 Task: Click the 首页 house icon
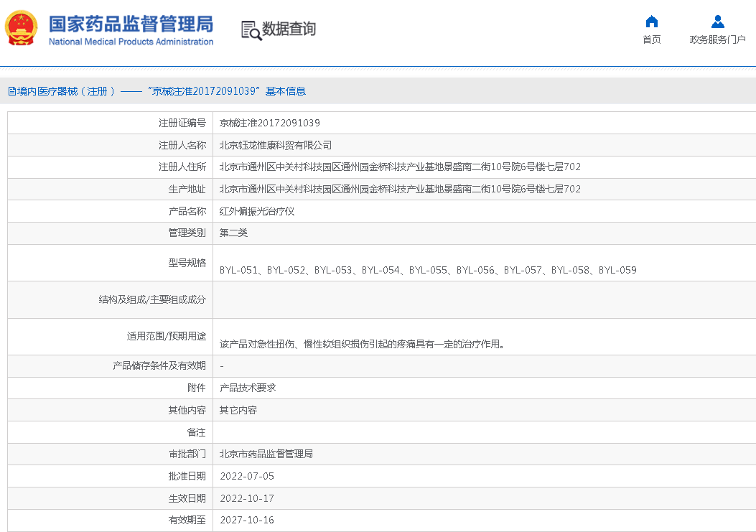click(652, 22)
